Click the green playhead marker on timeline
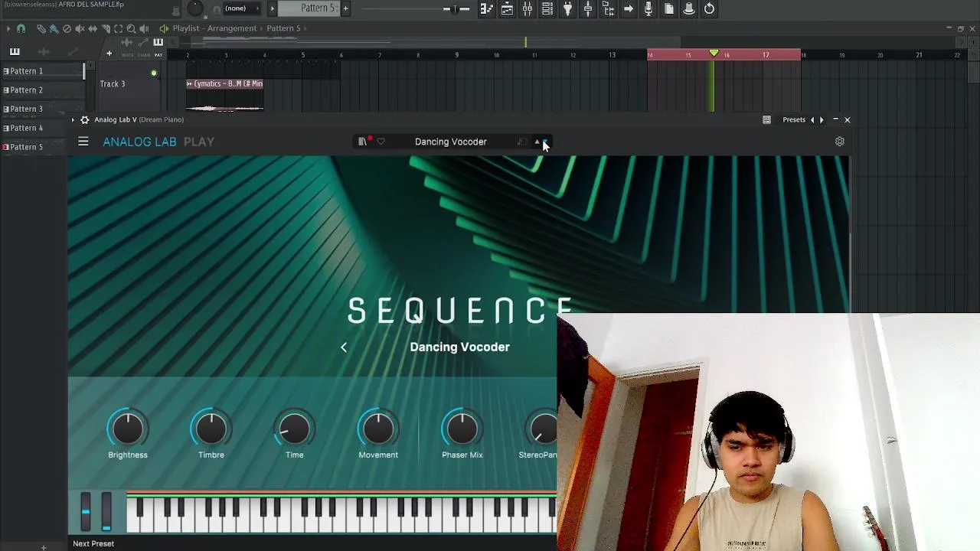The width and height of the screenshot is (980, 551). coord(714,53)
